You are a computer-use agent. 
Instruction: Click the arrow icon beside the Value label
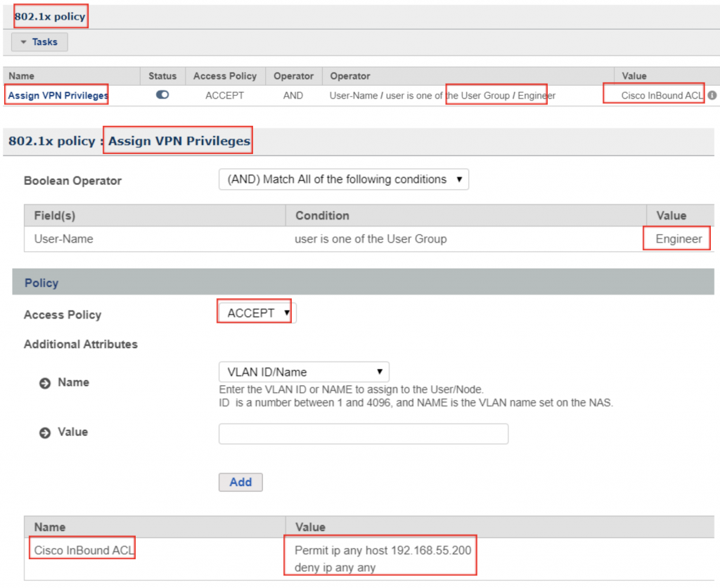tap(45, 433)
